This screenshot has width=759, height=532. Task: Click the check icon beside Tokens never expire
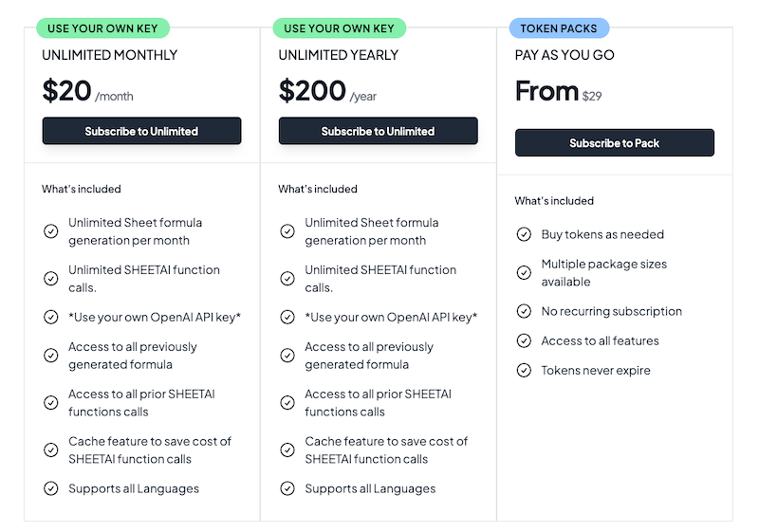pyautogui.click(x=524, y=370)
